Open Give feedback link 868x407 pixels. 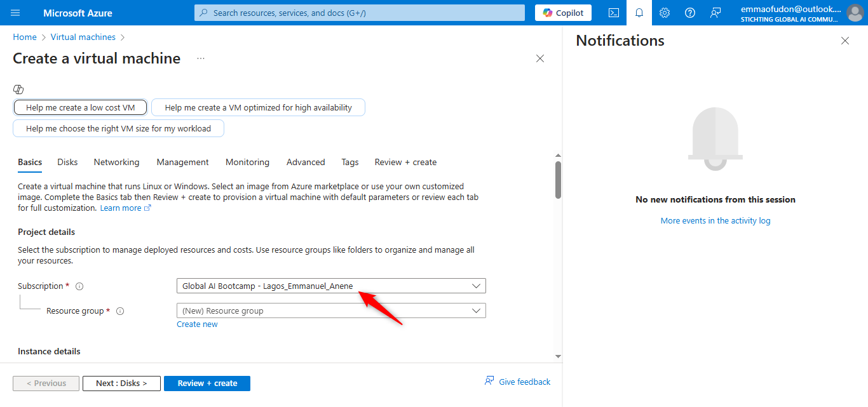click(x=517, y=382)
